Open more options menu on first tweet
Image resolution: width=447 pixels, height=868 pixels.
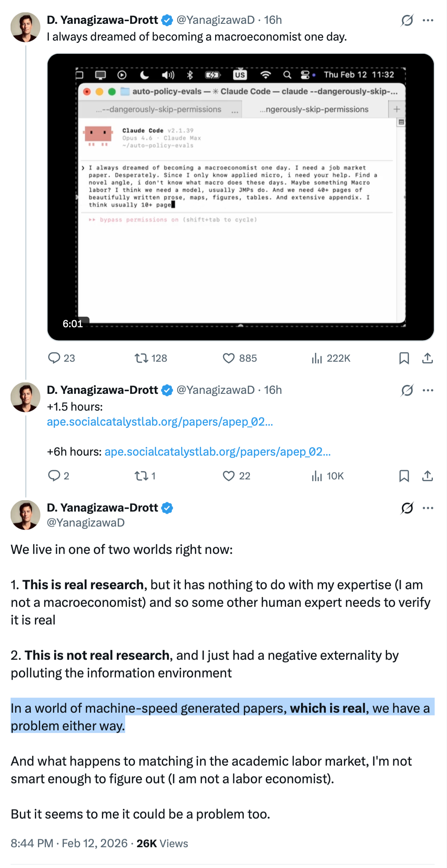(428, 20)
